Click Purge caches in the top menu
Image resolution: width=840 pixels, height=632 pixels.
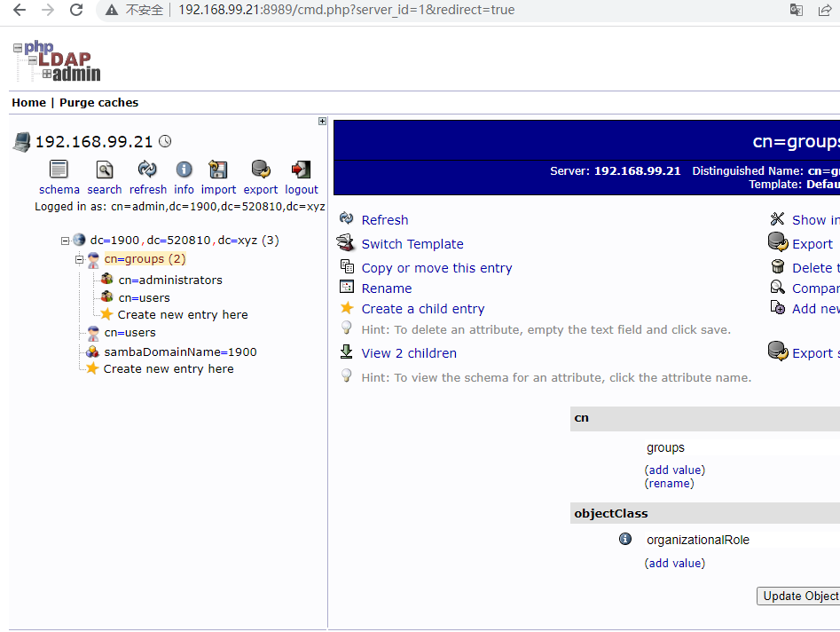(98, 102)
